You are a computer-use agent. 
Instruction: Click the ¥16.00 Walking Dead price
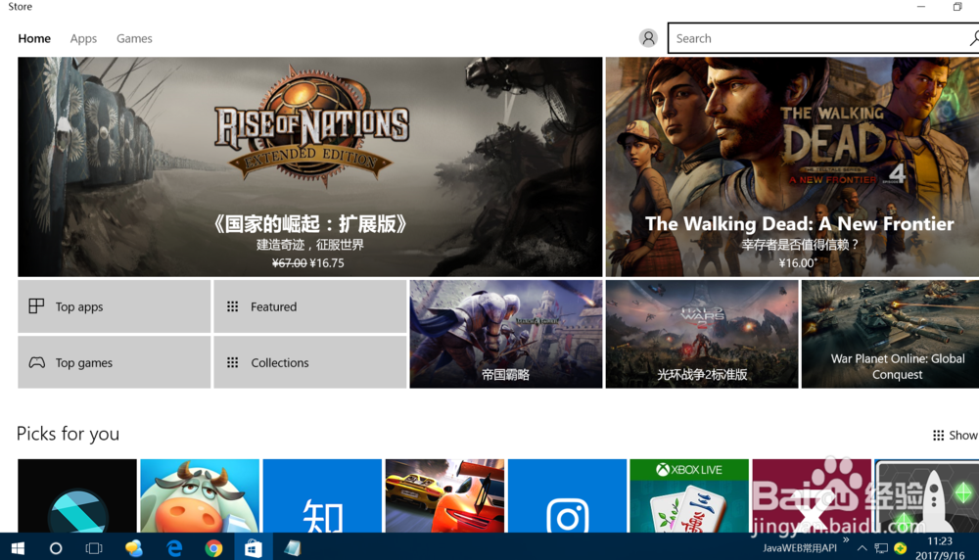[x=797, y=262]
